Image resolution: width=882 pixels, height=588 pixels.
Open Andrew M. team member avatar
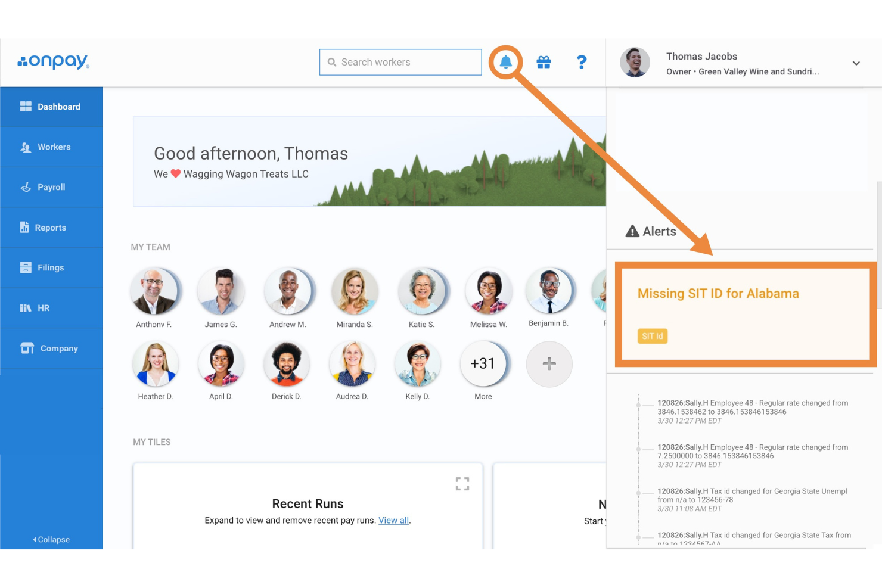click(288, 291)
